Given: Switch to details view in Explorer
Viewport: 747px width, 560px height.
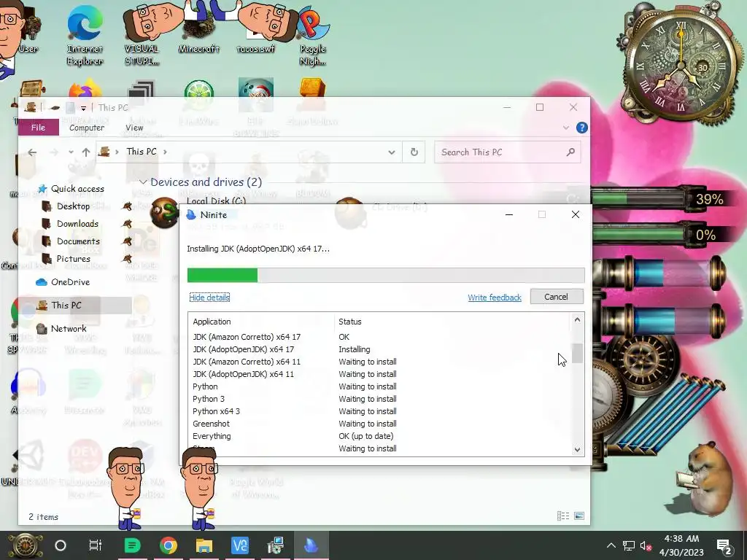Looking at the screenshot, I should [x=563, y=516].
